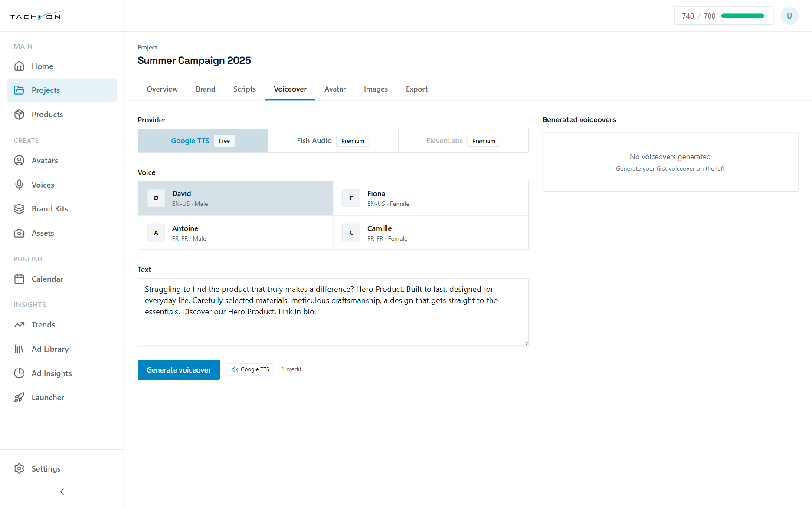Go to the Avatar tab
The image size is (812, 508).
[335, 89]
